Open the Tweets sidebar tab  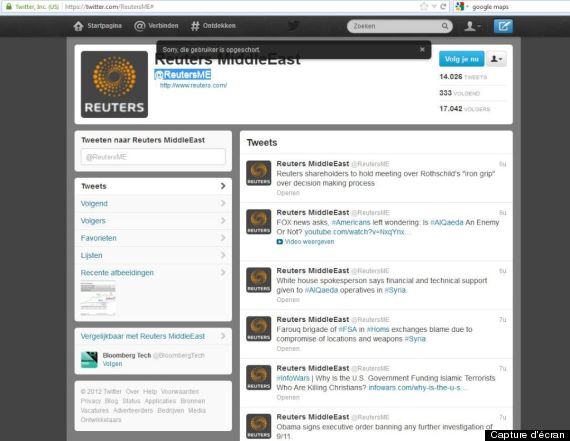tap(153, 186)
